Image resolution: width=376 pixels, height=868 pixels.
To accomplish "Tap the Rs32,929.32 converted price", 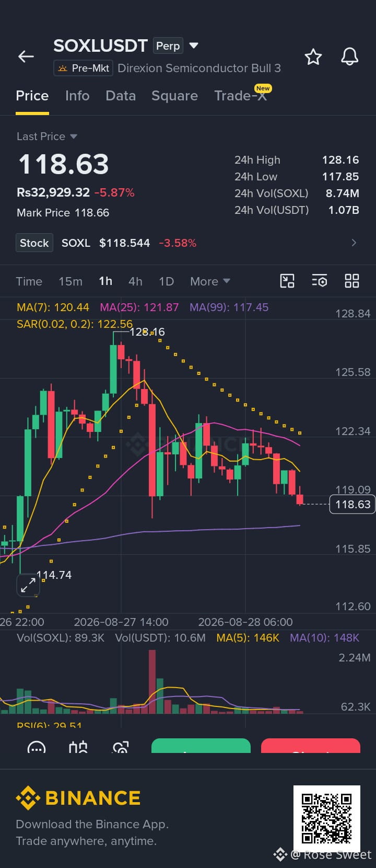I will [53, 192].
